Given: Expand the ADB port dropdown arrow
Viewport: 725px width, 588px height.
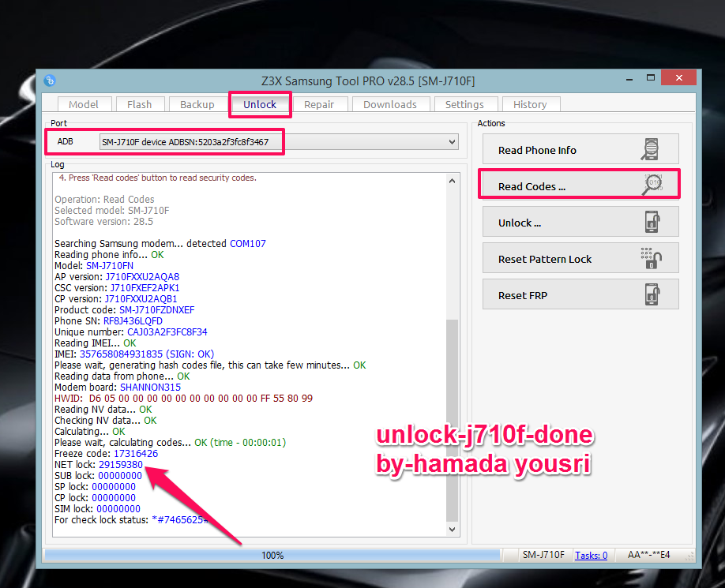Looking at the screenshot, I should pyautogui.click(x=452, y=142).
